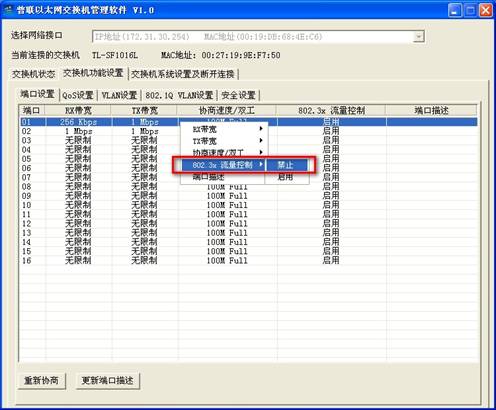Click the 更新端口描述 button
The width and height of the screenshot is (496, 410).
(x=107, y=381)
